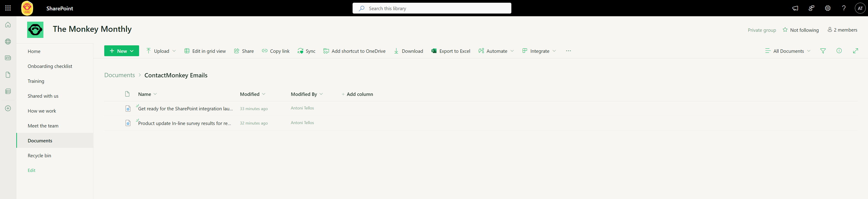This screenshot has height=199, width=868.
Task: Click the Search this library field
Action: click(432, 8)
